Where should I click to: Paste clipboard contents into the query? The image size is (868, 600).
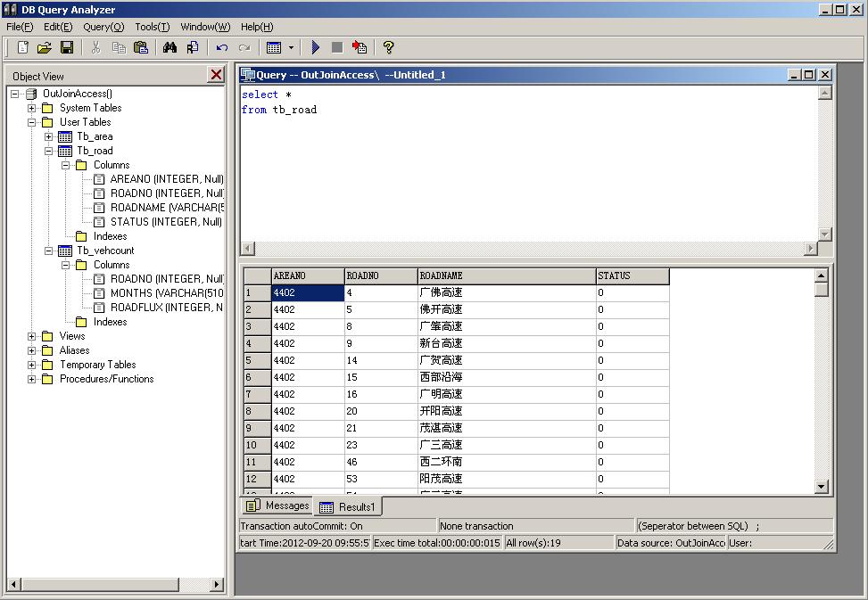(x=143, y=46)
